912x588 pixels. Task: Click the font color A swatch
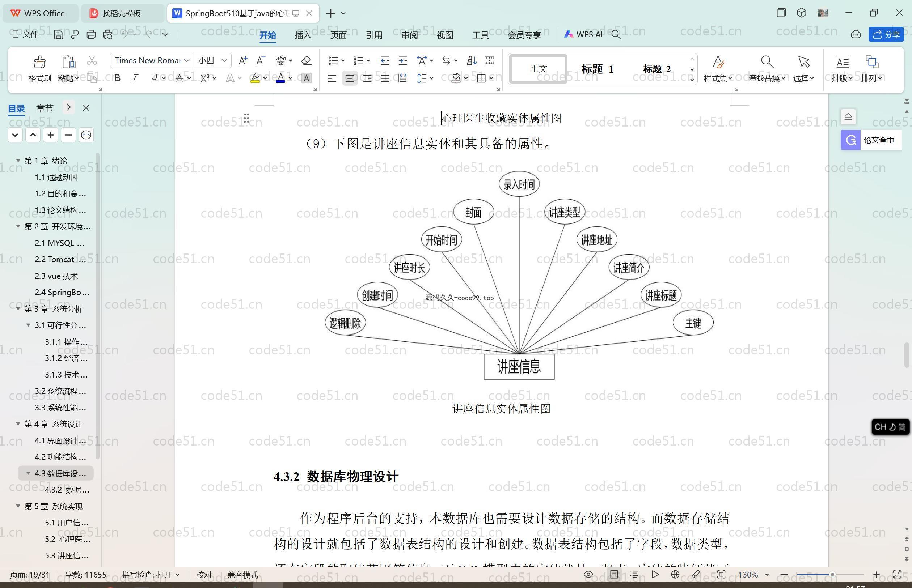click(280, 78)
